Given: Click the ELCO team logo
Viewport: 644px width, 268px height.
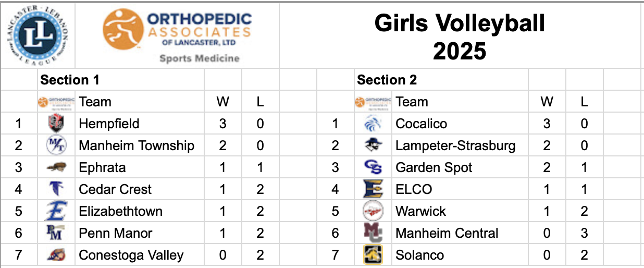Looking at the screenshot, I should pyautogui.click(x=373, y=189).
